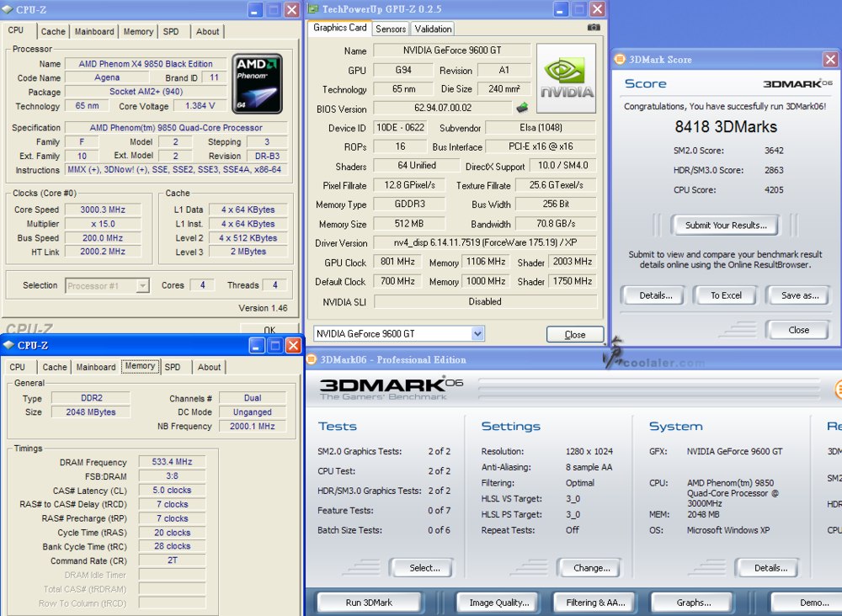Click the GPU-Z Name field value

(x=452, y=50)
